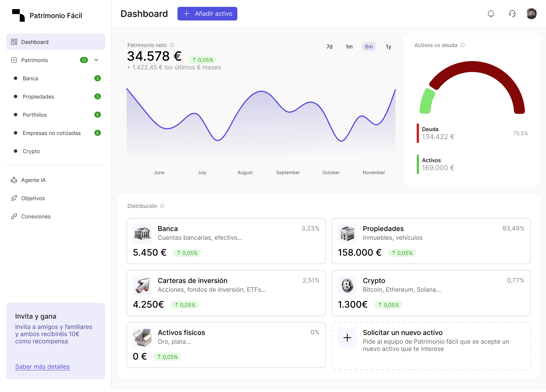Select the 6m time range
Viewport: 546px width, 392px height.
click(x=369, y=47)
